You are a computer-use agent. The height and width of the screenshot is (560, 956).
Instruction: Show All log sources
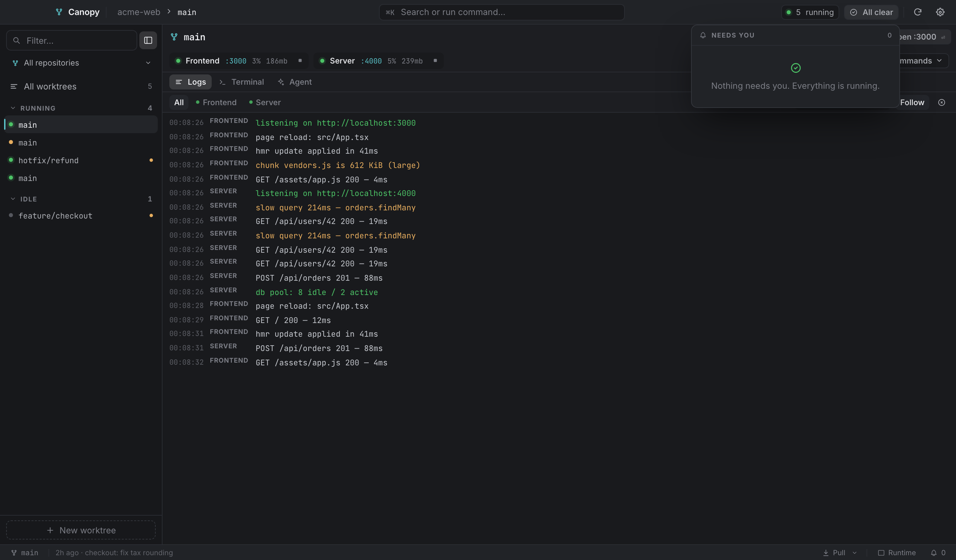[179, 102]
